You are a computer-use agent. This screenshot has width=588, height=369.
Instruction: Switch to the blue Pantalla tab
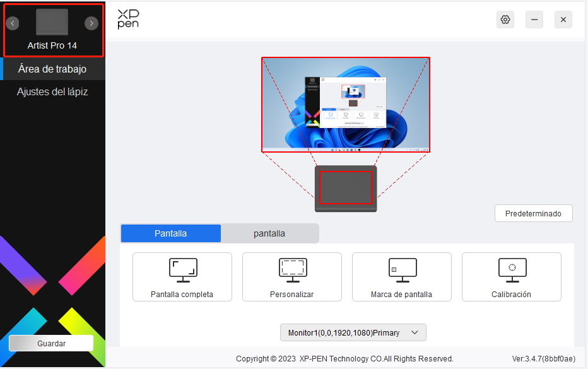[x=170, y=233]
